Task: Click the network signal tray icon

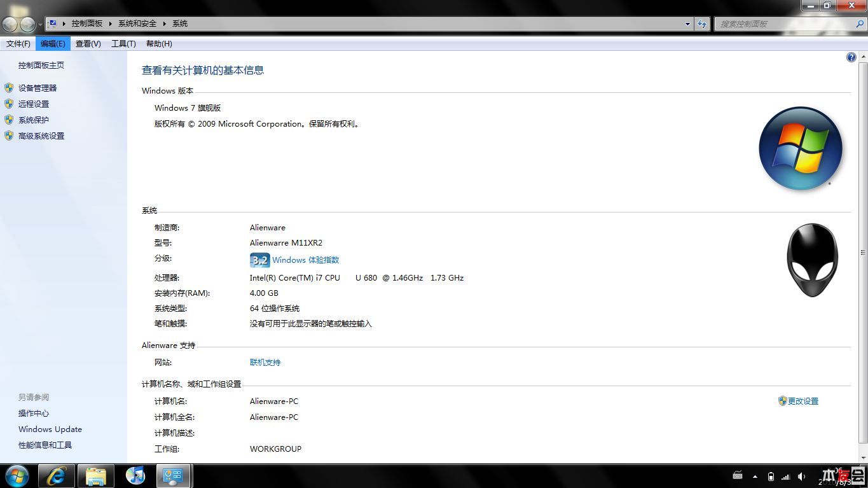Action: pos(786,477)
